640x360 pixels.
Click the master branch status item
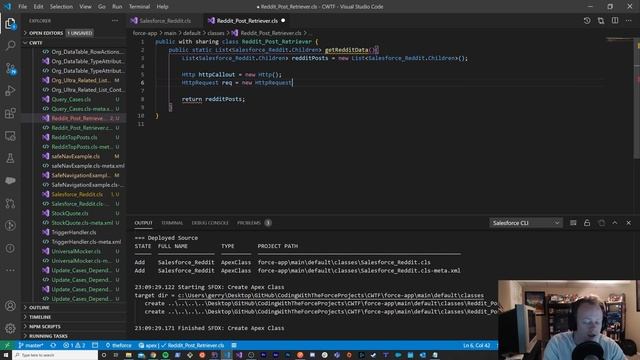[31, 345]
